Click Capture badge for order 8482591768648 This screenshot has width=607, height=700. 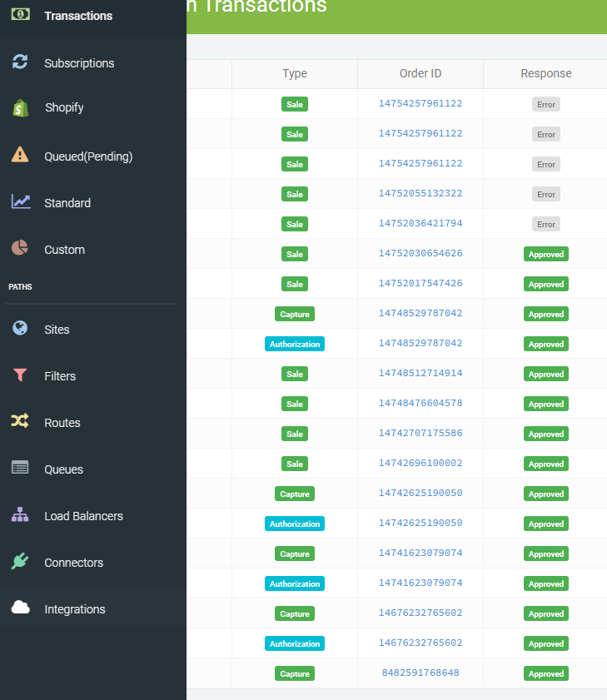[x=295, y=673]
